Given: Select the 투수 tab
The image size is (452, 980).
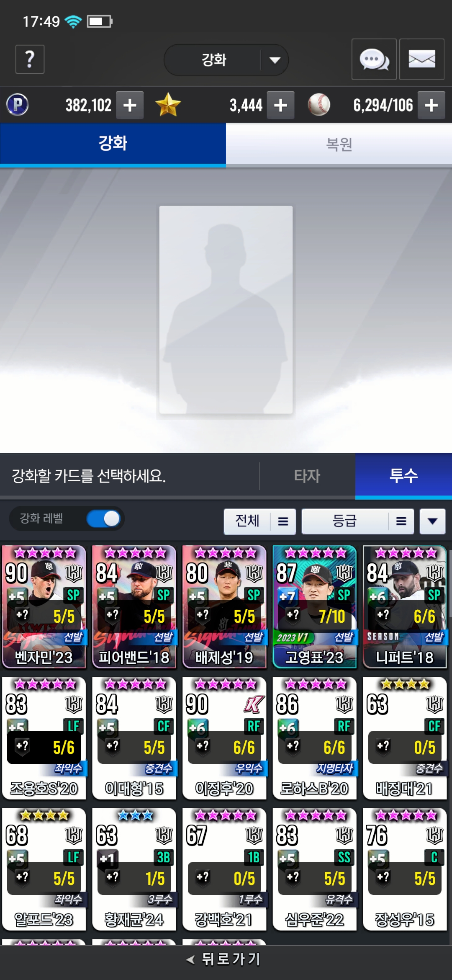Looking at the screenshot, I should [403, 476].
